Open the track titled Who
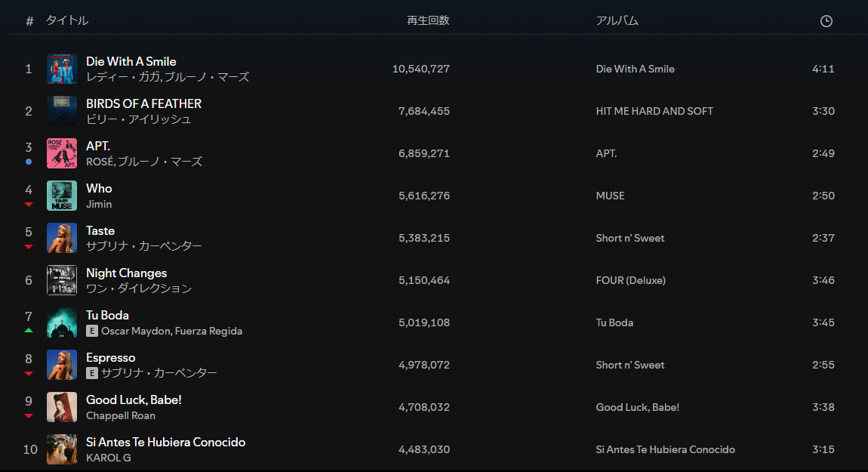Viewport: 868px width, 472px height. click(x=99, y=188)
